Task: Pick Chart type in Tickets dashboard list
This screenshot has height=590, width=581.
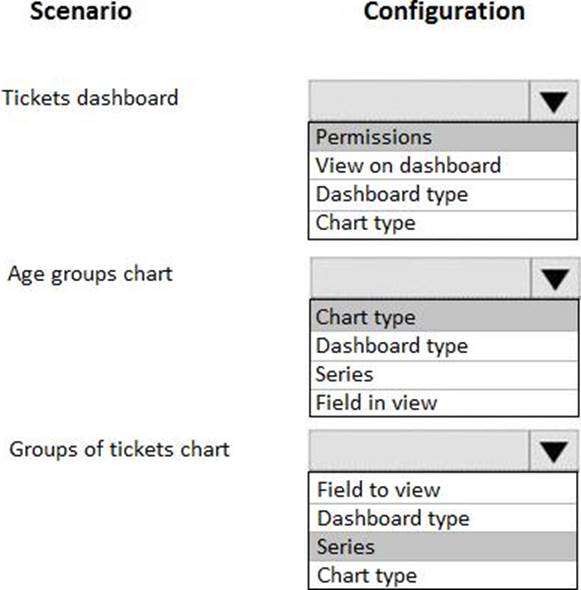Action: tap(443, 224)
